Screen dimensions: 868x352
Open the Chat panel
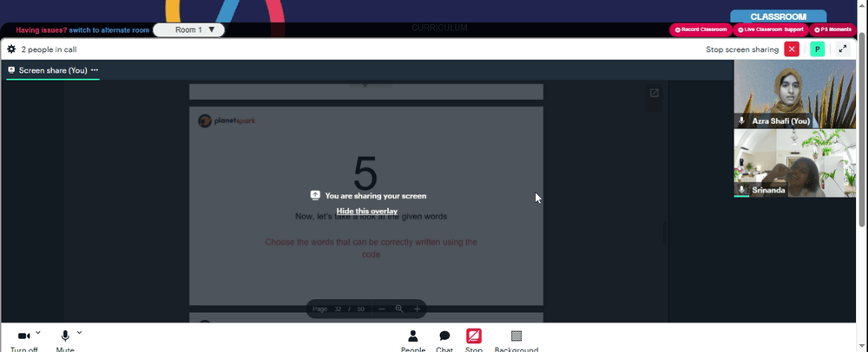tap(444, 341)
